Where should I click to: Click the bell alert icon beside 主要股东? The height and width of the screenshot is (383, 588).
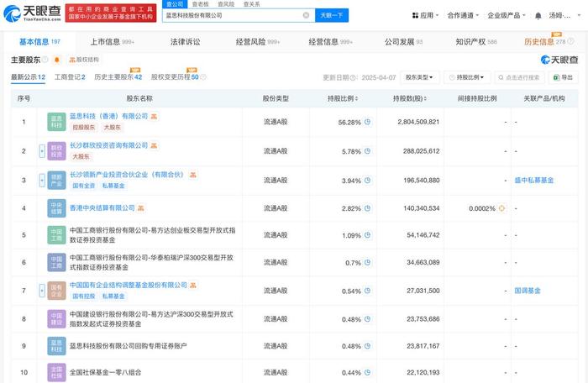tap(56, 60)
